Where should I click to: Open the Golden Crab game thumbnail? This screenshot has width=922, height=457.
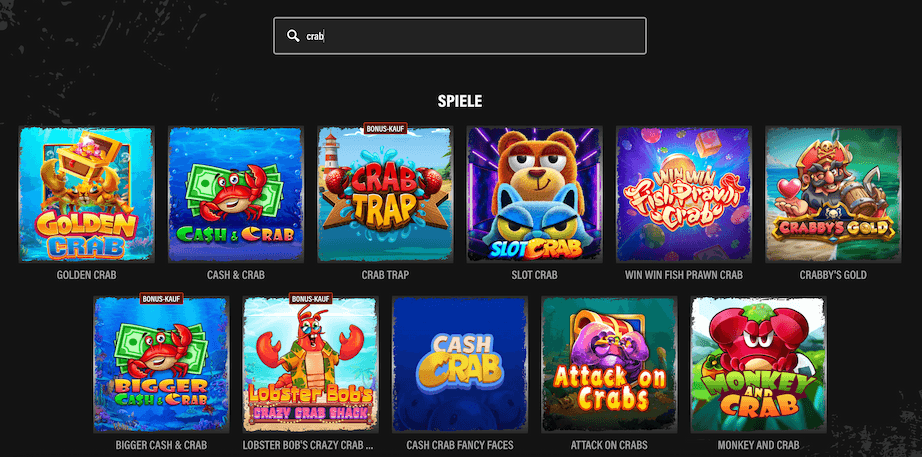click(86, 194)
